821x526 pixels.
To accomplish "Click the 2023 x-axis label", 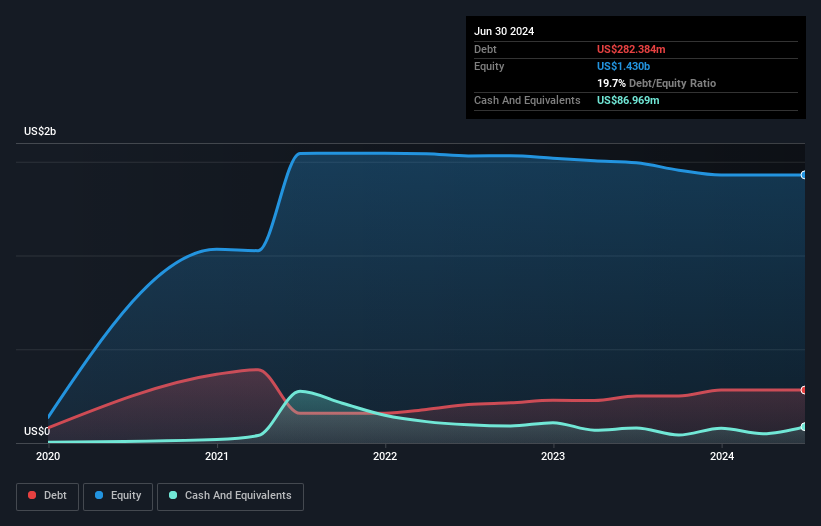I will click(553, 456).
